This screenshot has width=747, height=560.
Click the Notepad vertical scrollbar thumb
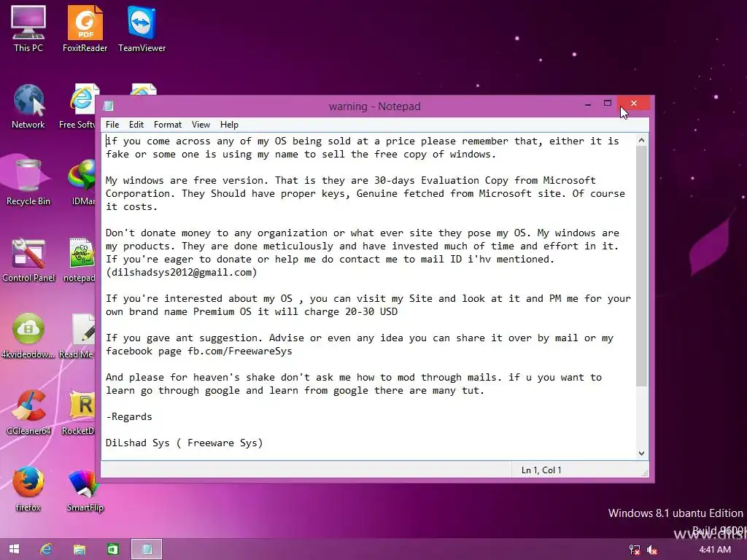(642, 265)
